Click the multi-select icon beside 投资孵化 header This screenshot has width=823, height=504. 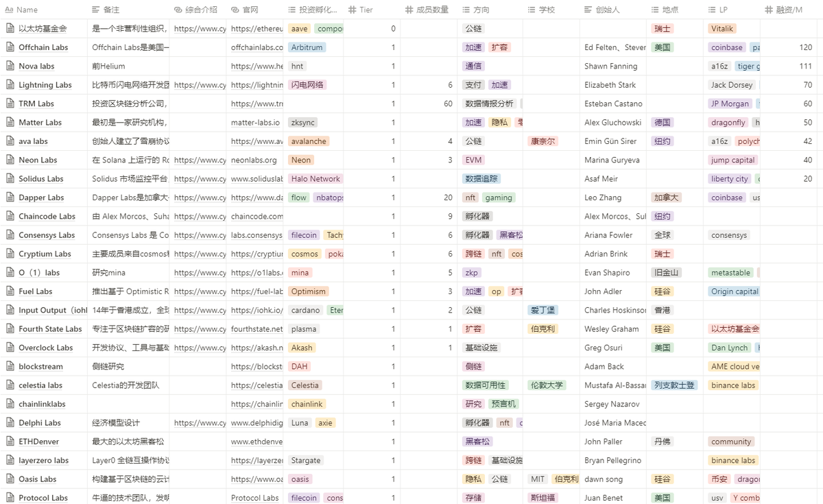click(x=292, y=10)
